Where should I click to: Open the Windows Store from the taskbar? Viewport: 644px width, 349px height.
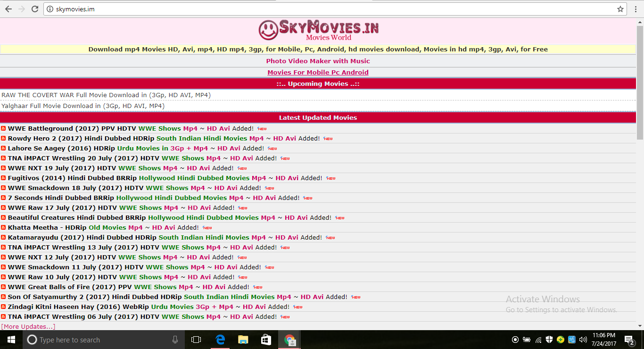click(266, 340)
